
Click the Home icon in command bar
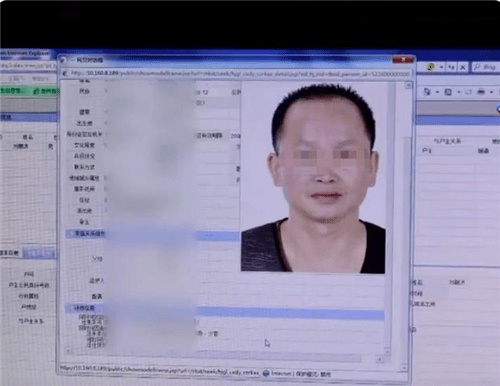(x=427, y=91)
